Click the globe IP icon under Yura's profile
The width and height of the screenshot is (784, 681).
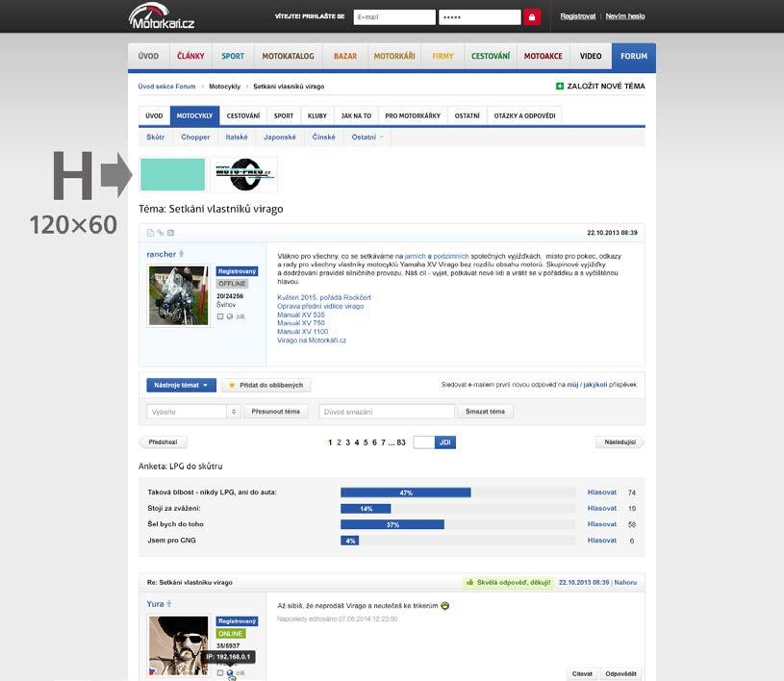coord(230,673)
